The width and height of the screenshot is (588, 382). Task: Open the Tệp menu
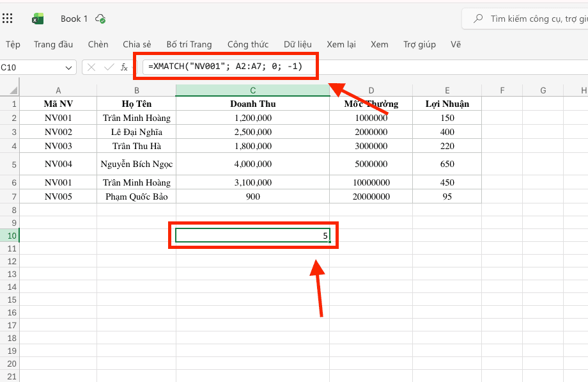click(13, 44)
